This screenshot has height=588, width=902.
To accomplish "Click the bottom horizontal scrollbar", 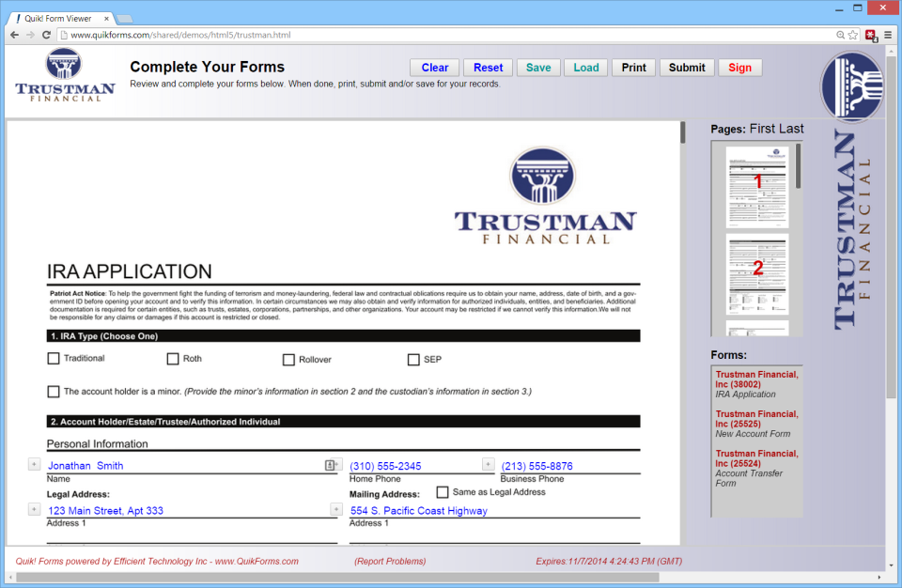I will [x=337, y=577].
